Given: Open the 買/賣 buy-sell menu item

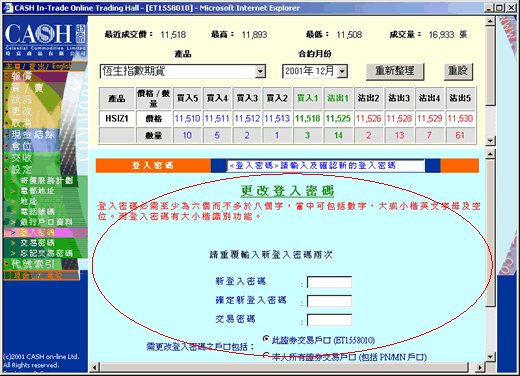Looking at the screenshot, I should 27,88.
